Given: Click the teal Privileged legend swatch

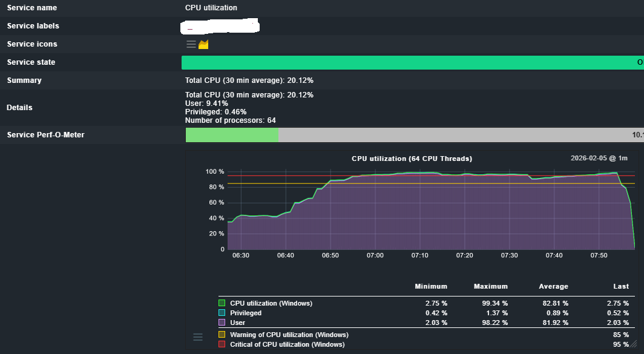Looking at the screenshot, I should click(x=222, y=313).
